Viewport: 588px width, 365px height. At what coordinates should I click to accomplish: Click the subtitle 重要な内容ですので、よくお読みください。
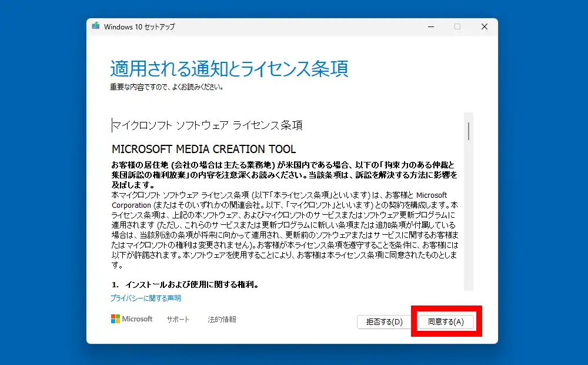[167, 87]
